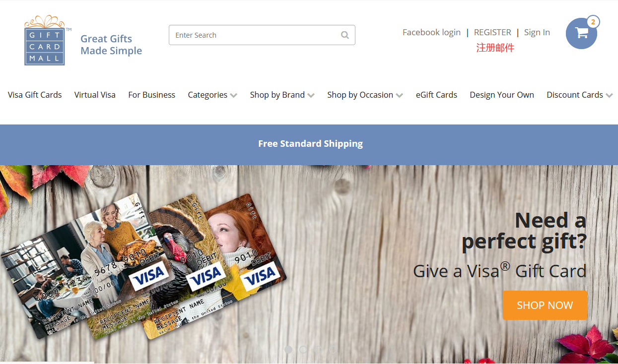Select the first carousel dot indicator
This screenshot has width=618, height=364.
point(288,350)
